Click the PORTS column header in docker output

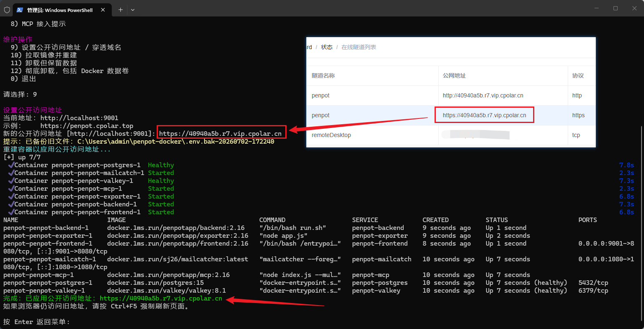588,220
